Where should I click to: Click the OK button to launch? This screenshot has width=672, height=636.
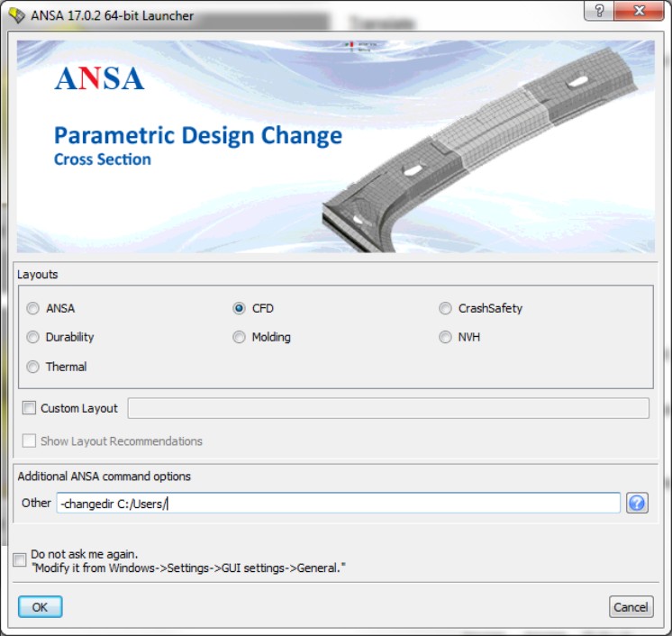[x=41, y=607]
